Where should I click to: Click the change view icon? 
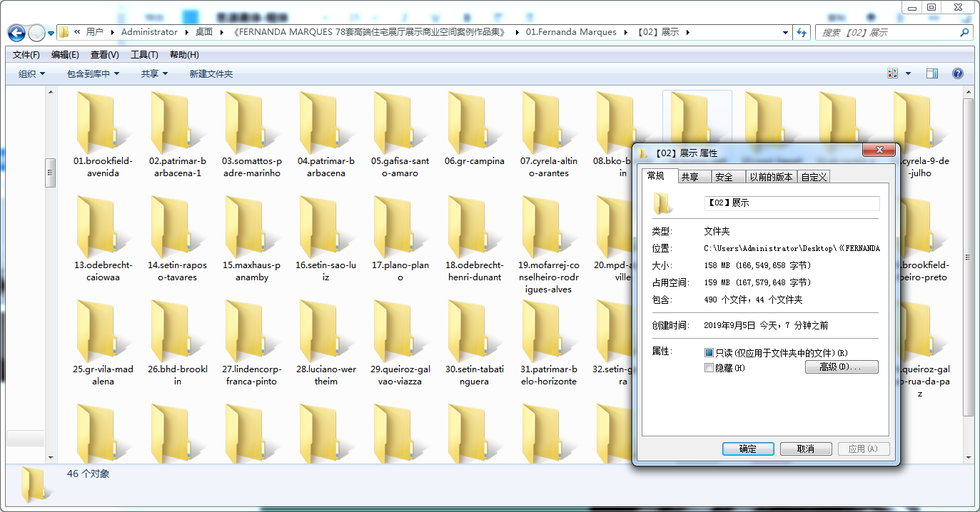coord(892,73)
